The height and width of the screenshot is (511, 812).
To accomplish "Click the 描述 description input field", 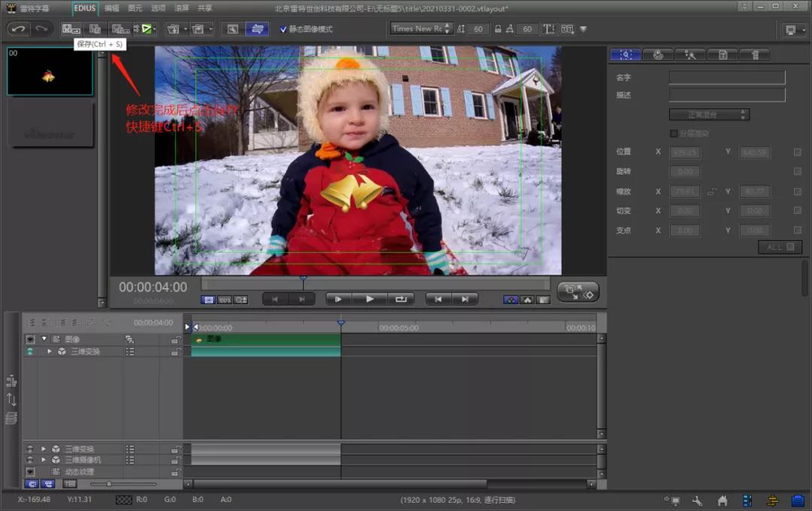I will pos(727,95).
